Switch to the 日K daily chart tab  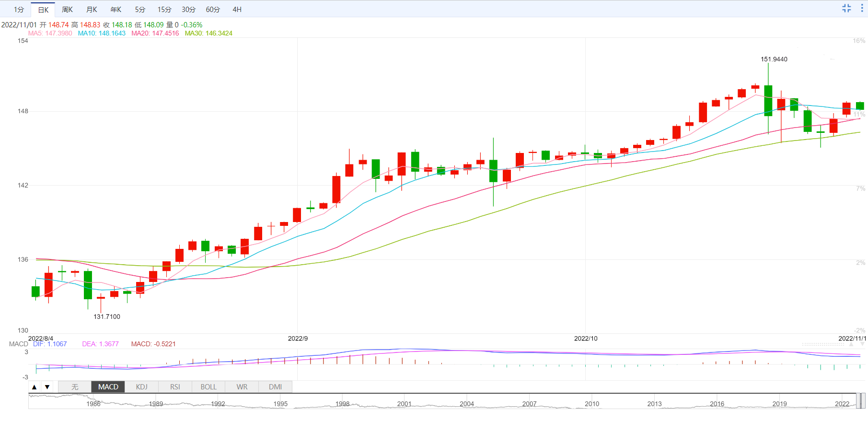click(x=43, y=10)
